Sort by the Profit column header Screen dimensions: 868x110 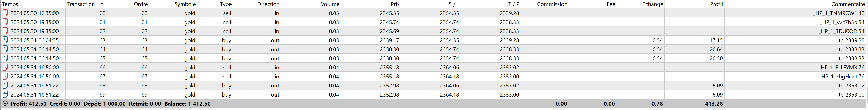(716, 4)
